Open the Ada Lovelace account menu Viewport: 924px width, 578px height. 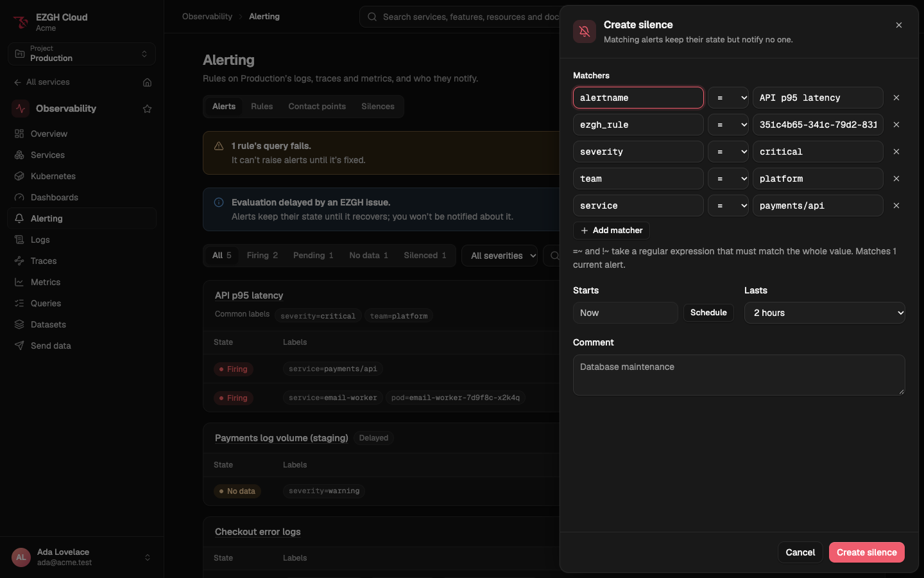click(81, 557)
